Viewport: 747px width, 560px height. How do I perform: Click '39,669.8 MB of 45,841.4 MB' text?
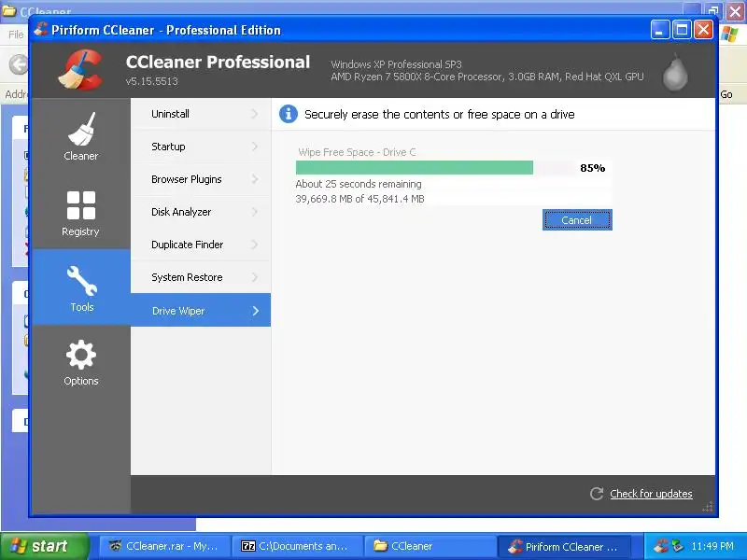[x=359, y=199]
